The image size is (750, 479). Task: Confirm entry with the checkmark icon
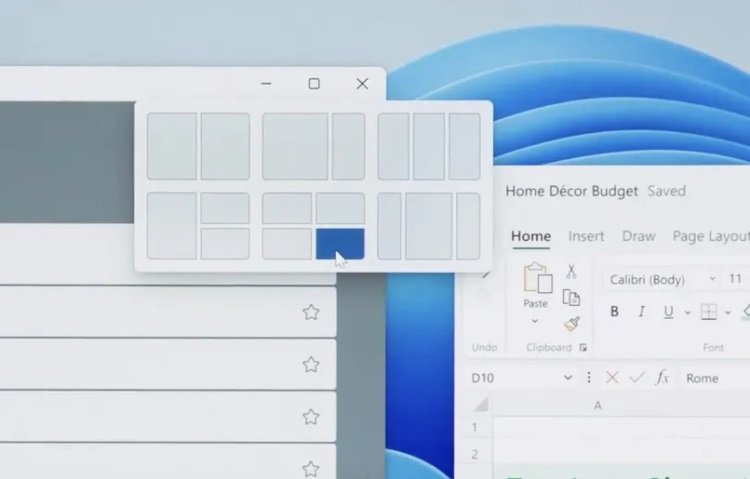[x=637, y=377]
